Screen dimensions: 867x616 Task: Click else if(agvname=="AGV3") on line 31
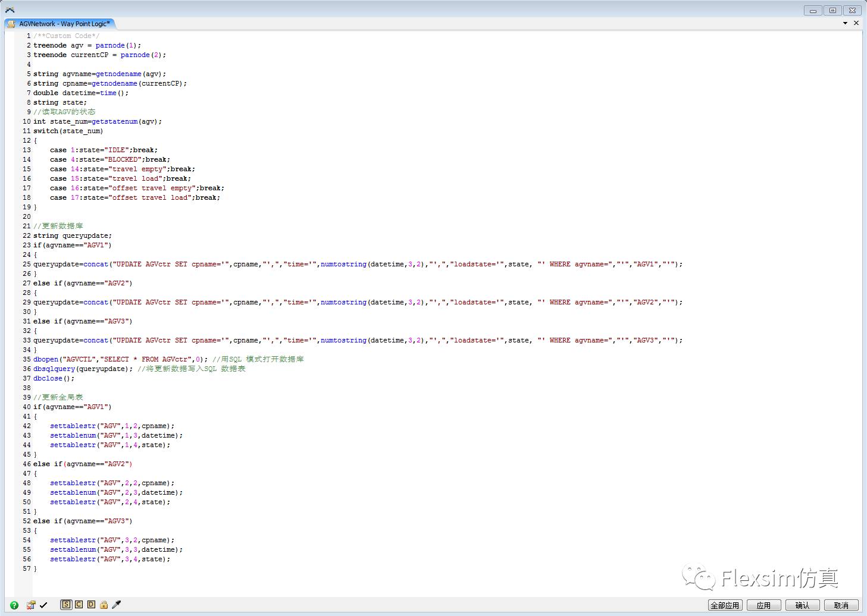(x=83, y=321)
